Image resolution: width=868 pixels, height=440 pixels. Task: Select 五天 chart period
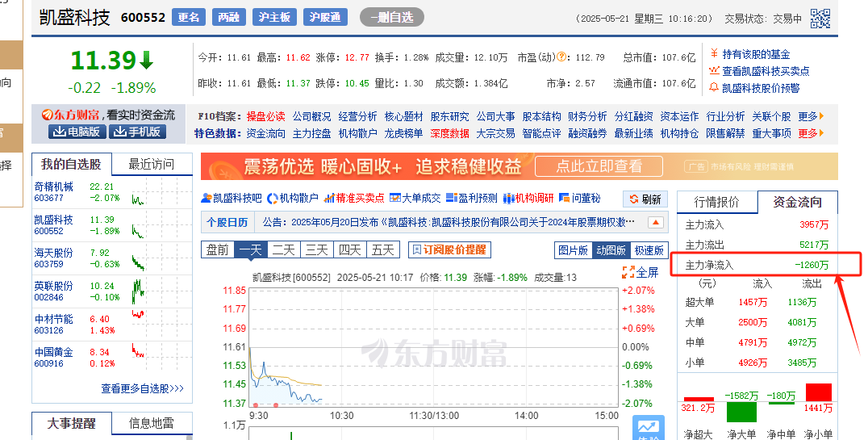pyautogui.click(x=383, y=250)
